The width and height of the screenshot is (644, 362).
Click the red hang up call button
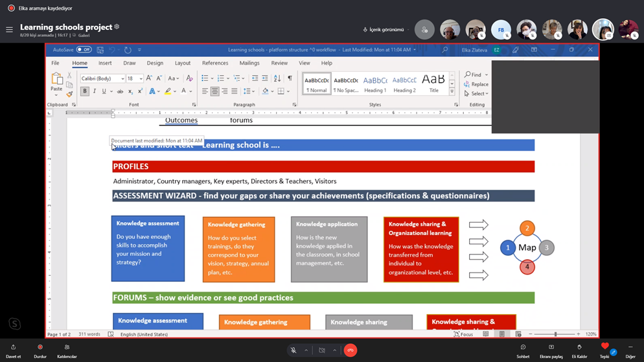click(351, 350)
